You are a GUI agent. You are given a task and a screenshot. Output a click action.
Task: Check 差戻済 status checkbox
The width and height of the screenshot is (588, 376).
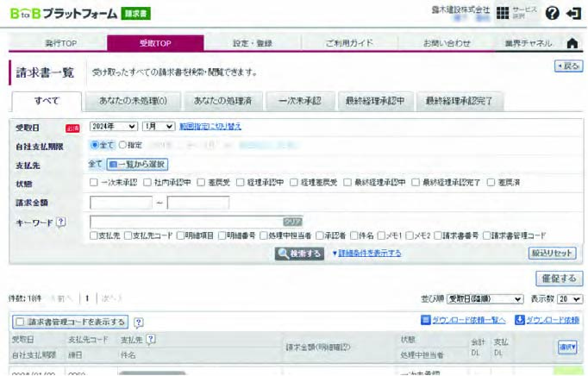coord(491,182)
